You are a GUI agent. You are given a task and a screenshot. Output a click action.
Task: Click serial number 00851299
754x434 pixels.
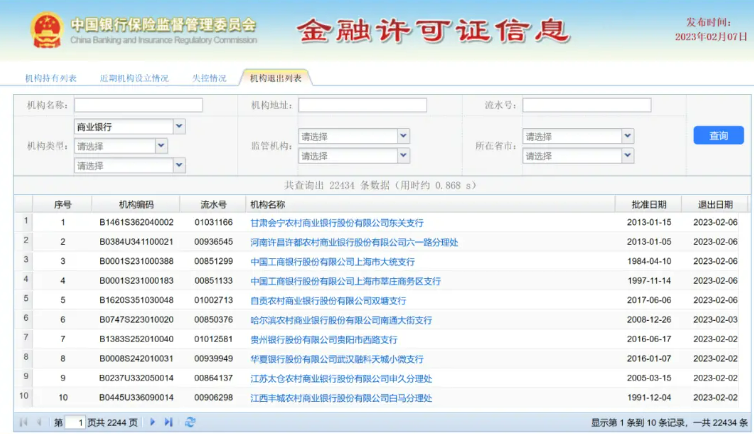tap(214, 261)
